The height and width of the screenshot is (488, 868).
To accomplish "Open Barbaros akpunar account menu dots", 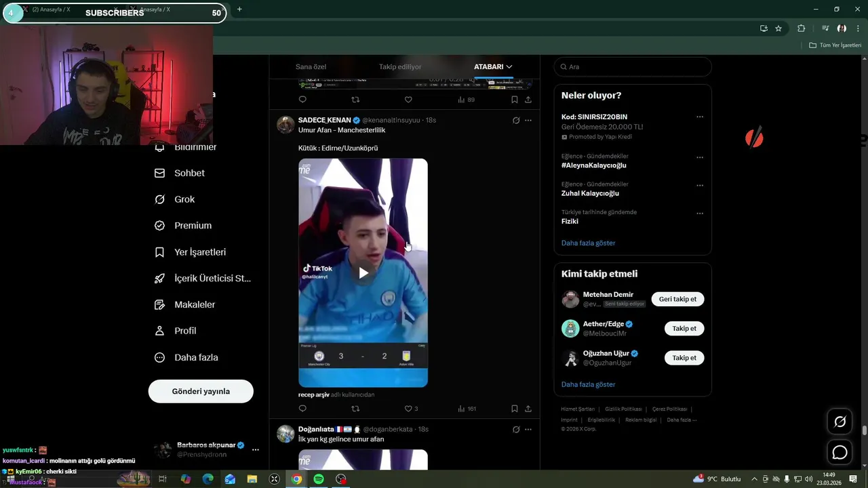I will click(x=256, y=449).
